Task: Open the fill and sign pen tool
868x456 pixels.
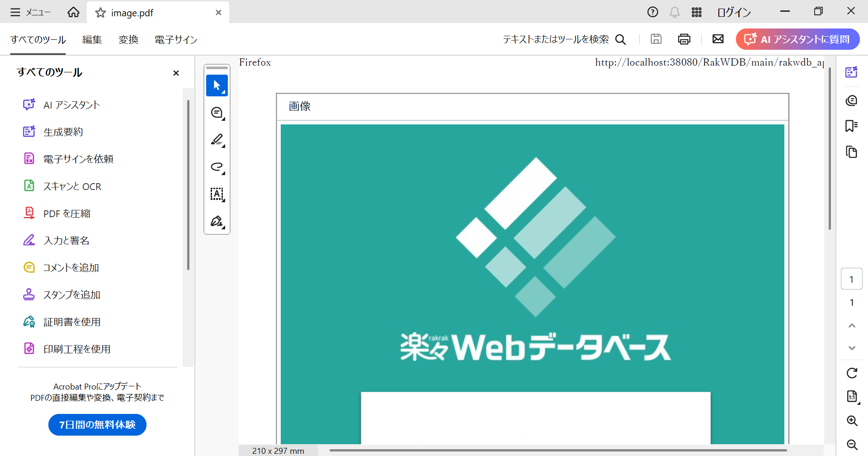Action: 217,221
